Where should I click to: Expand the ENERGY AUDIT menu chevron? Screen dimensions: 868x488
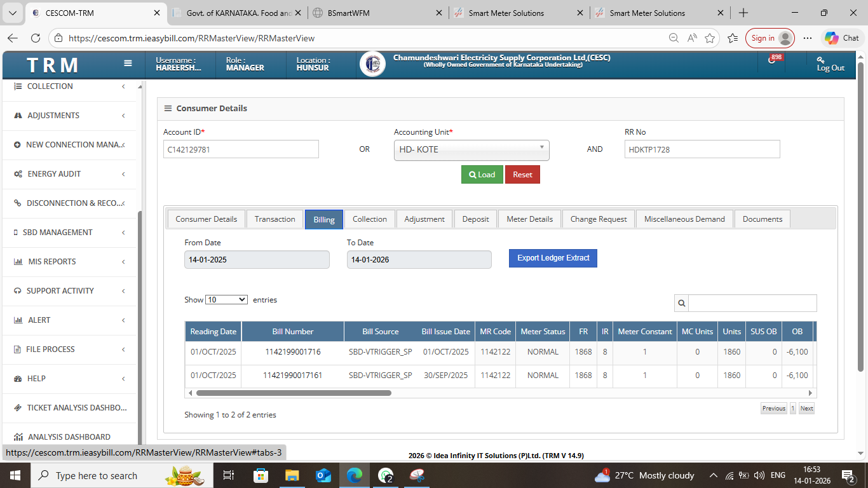point(123,174)
